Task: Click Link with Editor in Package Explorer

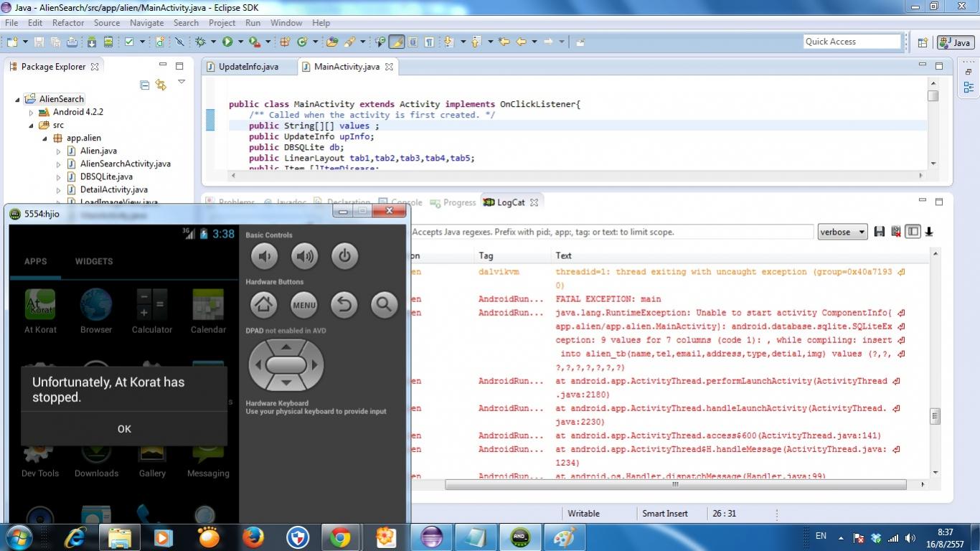Action: point(161,85)
